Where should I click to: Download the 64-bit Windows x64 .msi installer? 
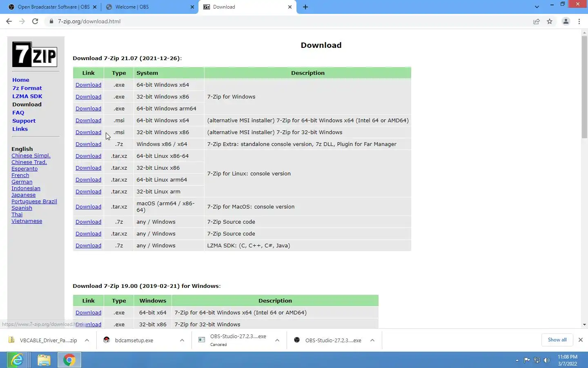click(x=88, y=121)
